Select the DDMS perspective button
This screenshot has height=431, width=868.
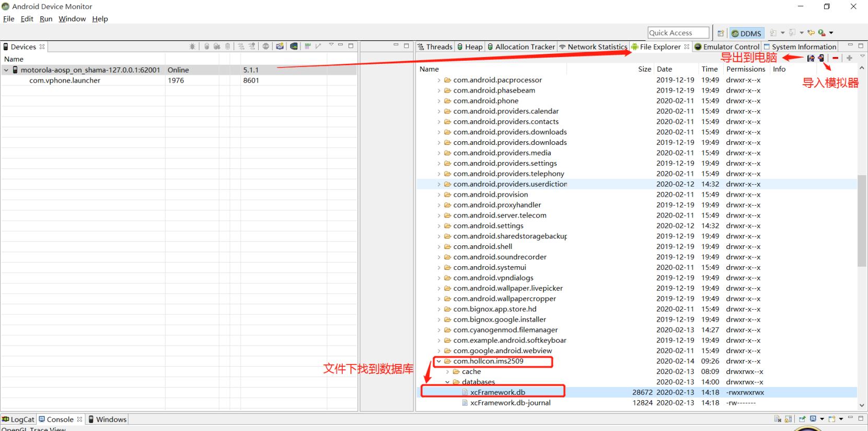pos(747,33)
